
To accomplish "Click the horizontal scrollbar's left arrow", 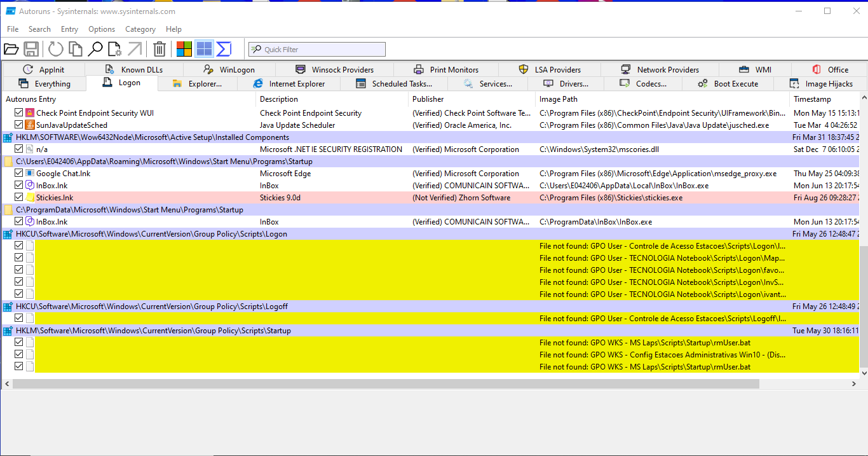I will 7,384.
